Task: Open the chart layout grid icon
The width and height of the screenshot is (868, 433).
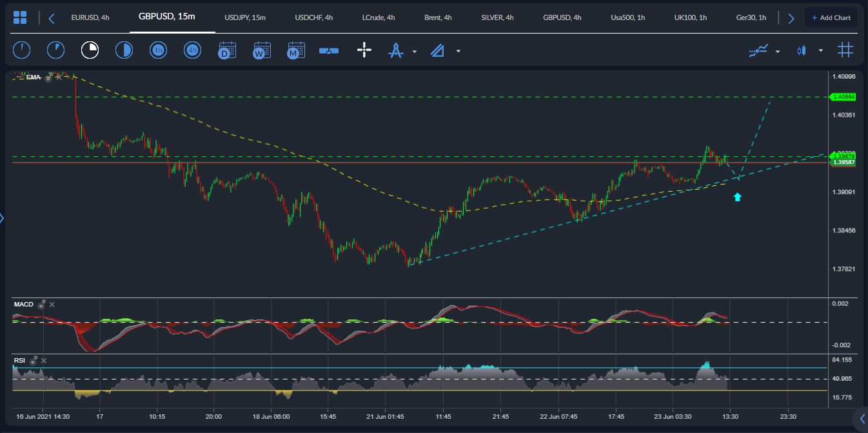Action: click(x=20, y=18)
